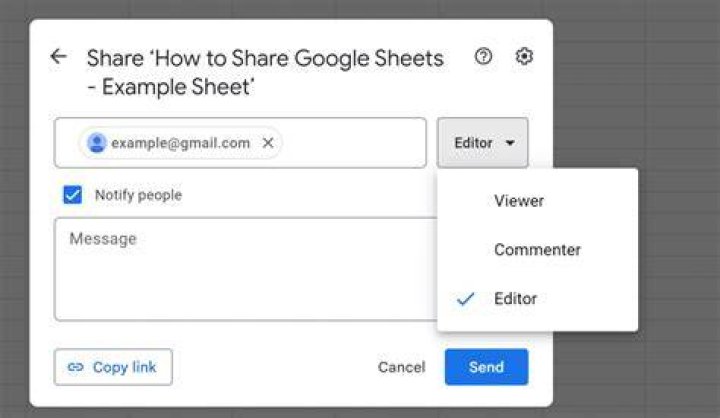Click the Copy link button
This screenshot has width=720, height=418.
113,367
